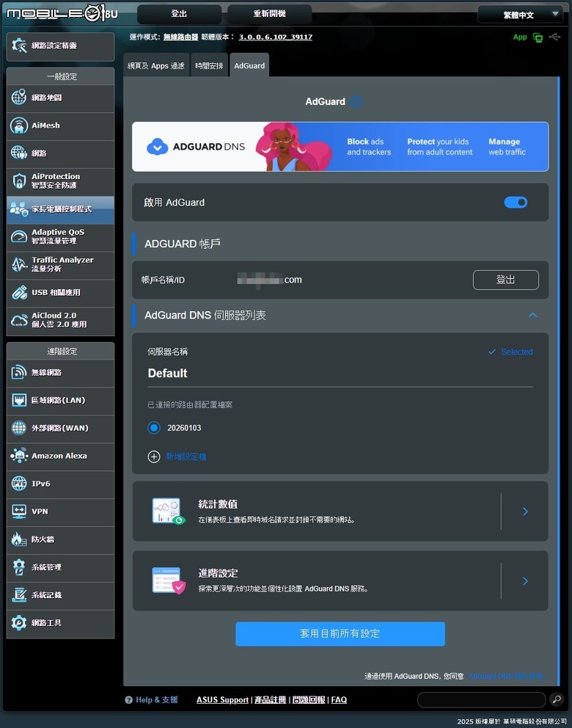Click the 無線路由器 operation mode link
This screenshot has width=572, height=728.
[x=180, y=37]
